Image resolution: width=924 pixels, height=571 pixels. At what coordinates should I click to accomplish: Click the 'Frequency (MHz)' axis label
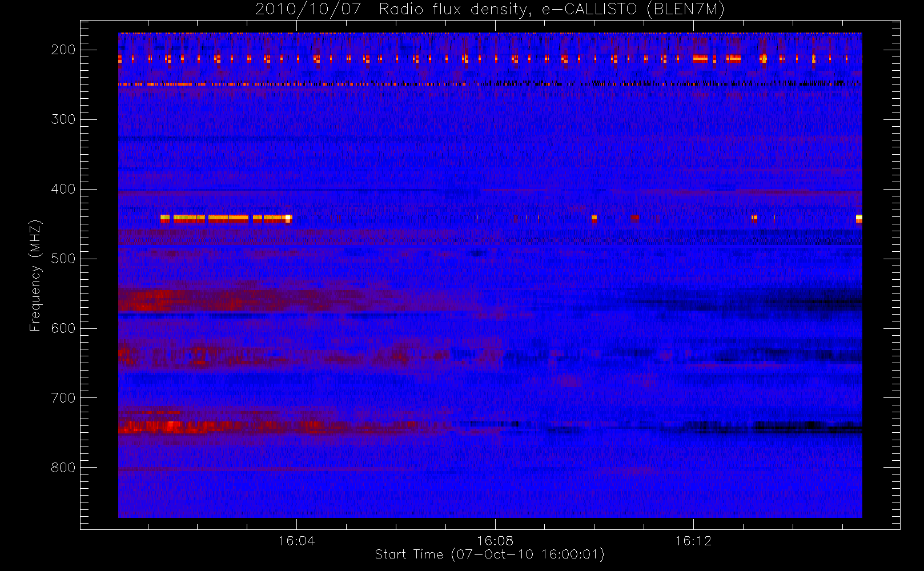coord(35,276)
